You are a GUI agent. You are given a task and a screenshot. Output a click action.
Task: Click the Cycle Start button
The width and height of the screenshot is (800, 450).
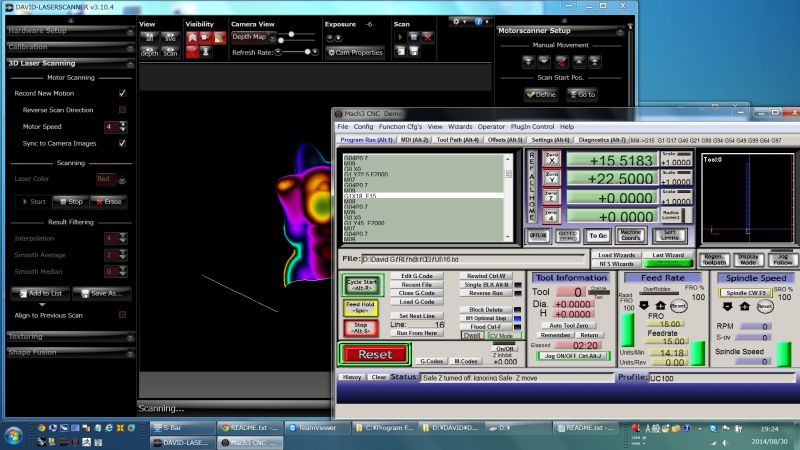click(x=362, y=285)
